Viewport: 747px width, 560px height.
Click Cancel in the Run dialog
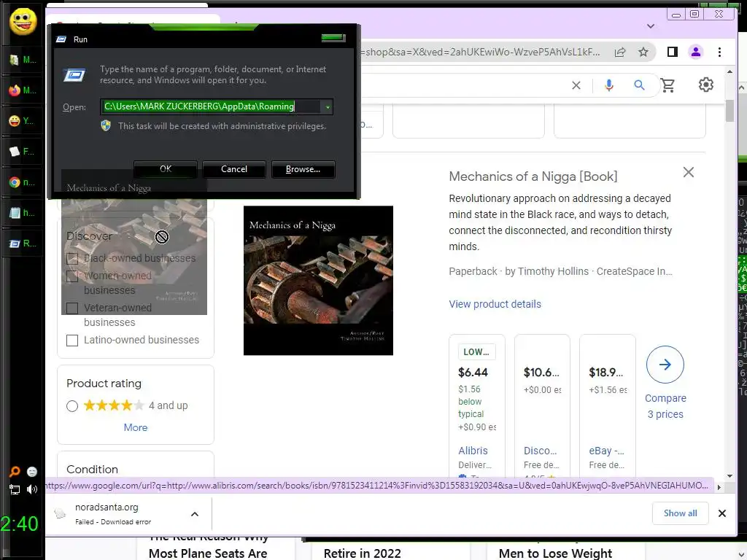point(234,169)
